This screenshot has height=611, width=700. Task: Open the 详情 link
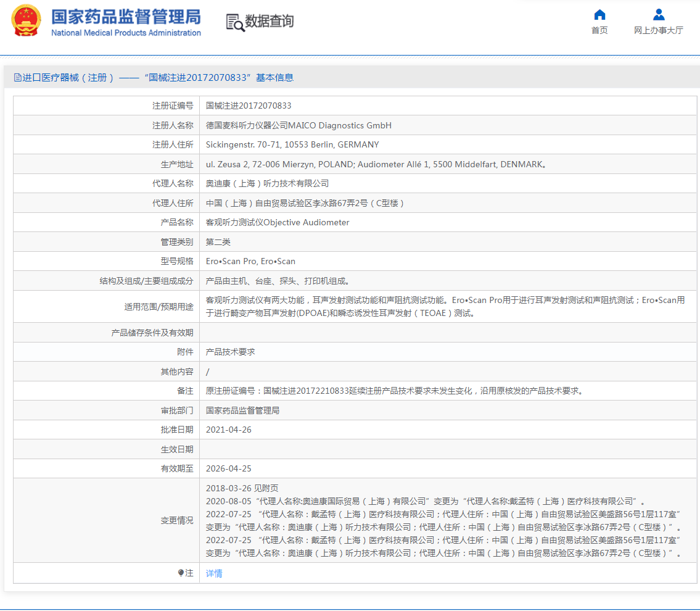coord(214,573)
